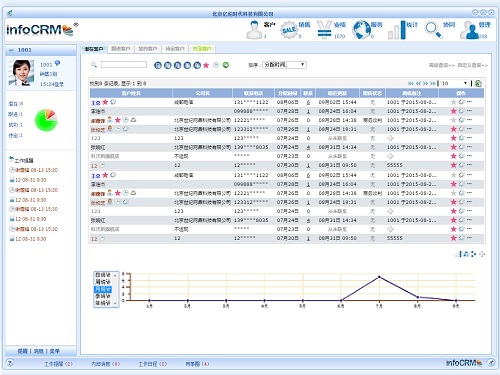
Task: Toggle the grey favorite star in the first 131****1122 row
Action: point(453,102)
